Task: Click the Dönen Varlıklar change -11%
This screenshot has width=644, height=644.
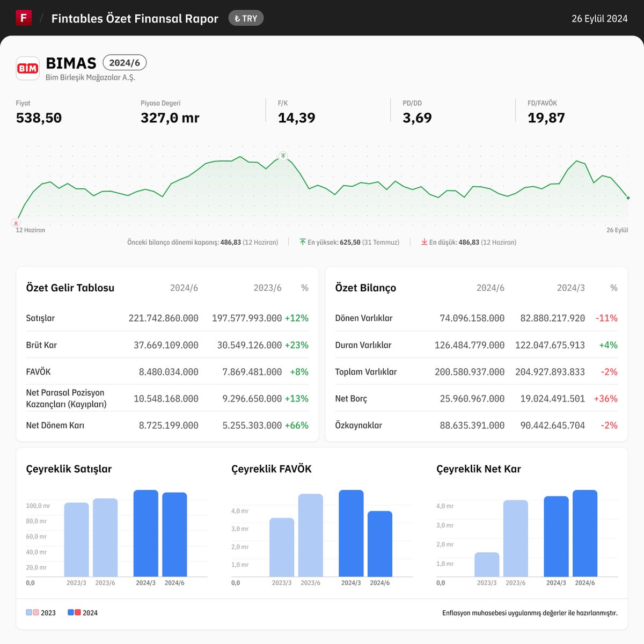Action: click(x=606, y=318)
